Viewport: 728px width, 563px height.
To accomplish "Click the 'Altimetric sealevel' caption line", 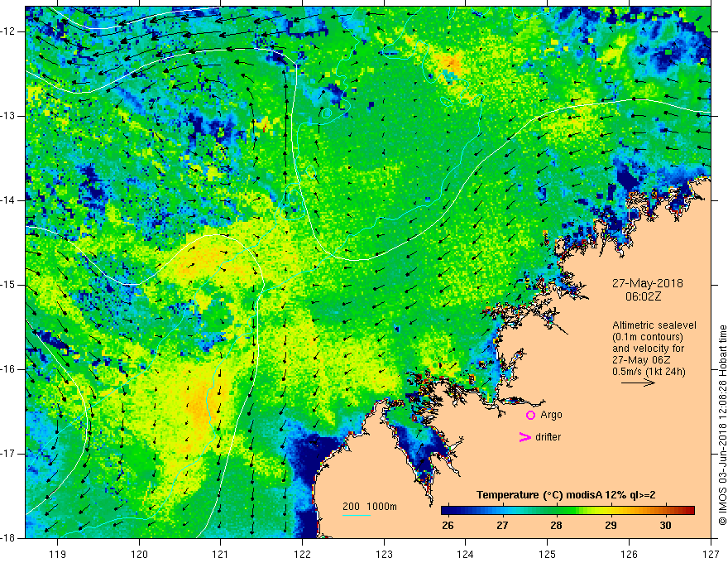I will click(654, 325).
